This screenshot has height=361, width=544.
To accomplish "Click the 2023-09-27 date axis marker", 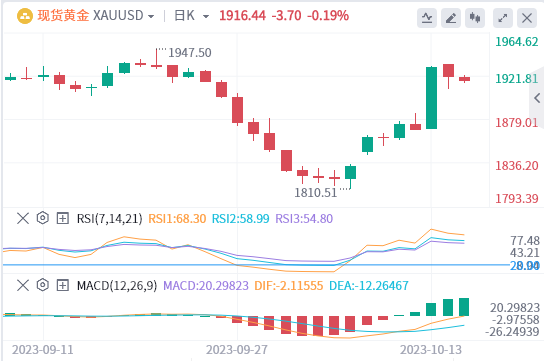I will (x=237, y=349).
